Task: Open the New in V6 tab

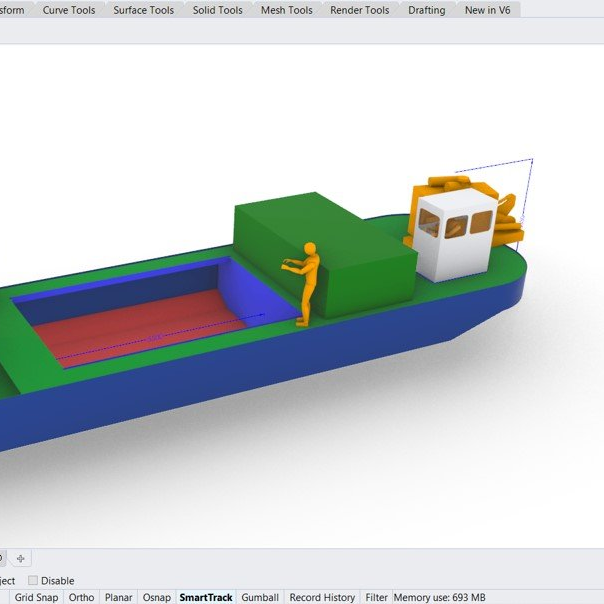Action: [488, 10]
